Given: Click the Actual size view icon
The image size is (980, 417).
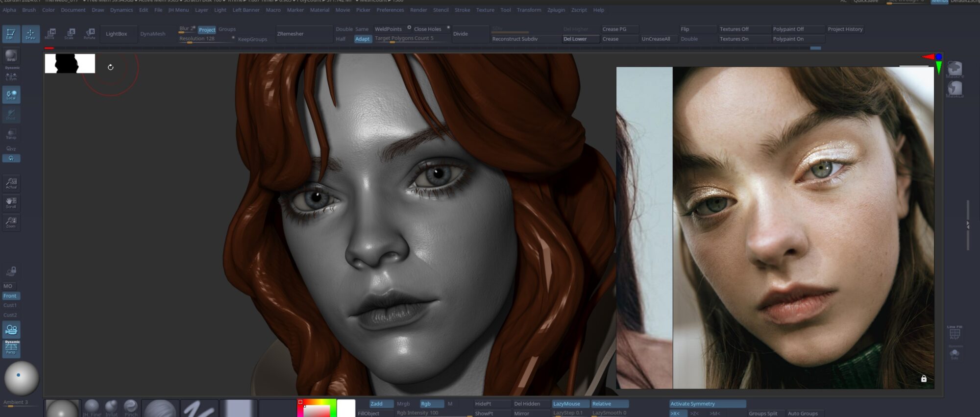Looking at the screenshot, I should point(11,183).
